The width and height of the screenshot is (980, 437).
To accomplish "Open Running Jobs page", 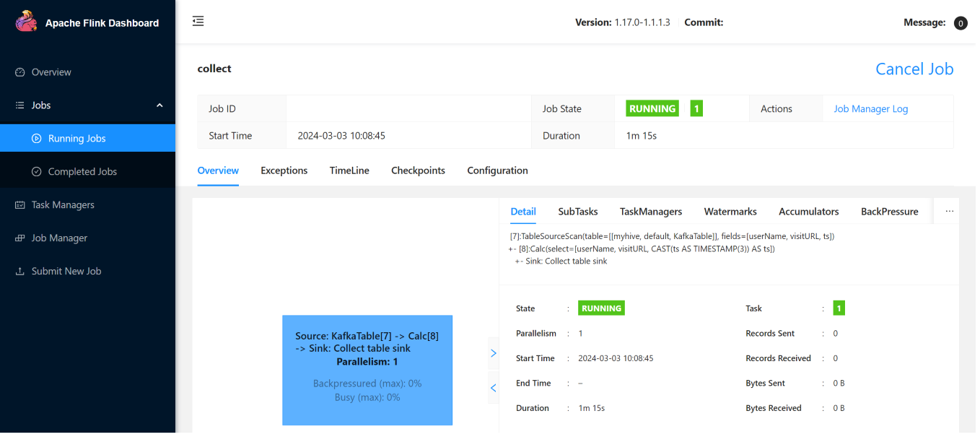I will click(87, 138).
